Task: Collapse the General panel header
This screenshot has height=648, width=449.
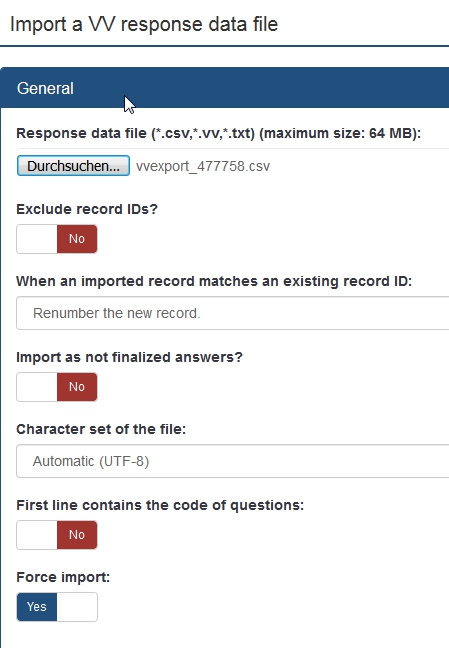Action: click(224, 88)
